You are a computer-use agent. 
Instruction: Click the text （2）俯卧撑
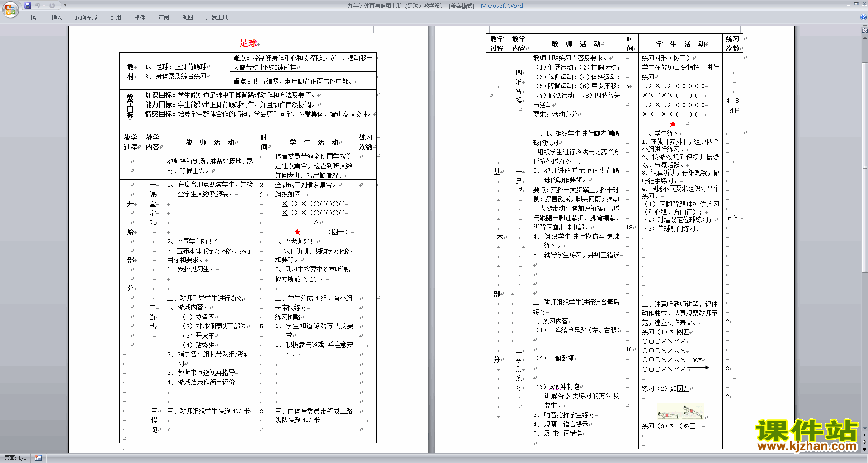[x=554, y=358]
